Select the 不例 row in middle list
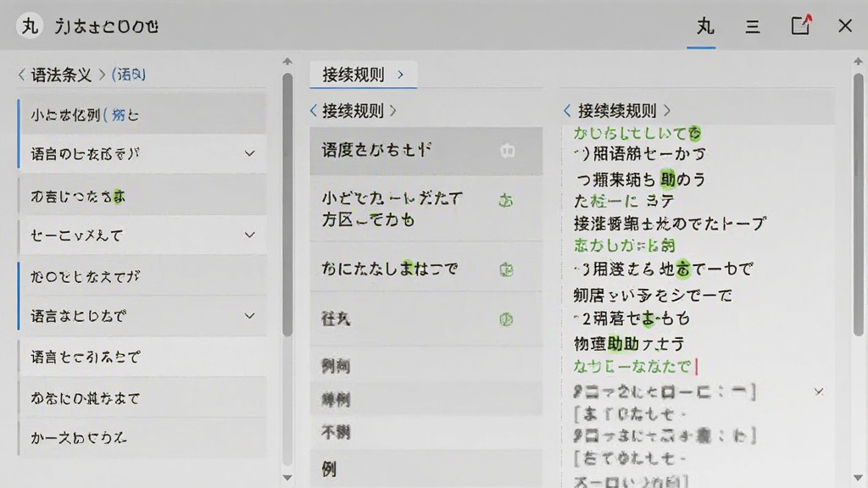868x488 pixels. pos(426,432)
